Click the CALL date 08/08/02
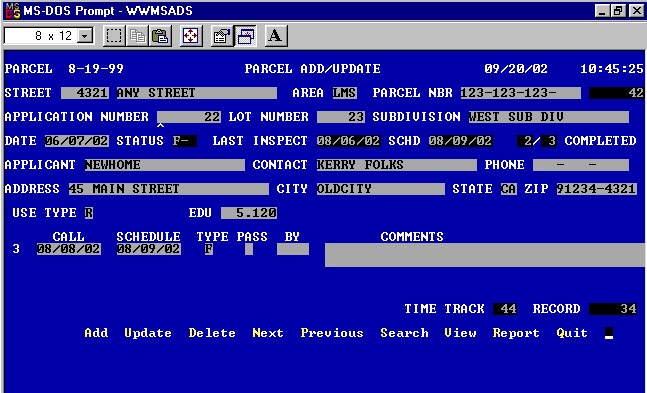 pos(69,249)
